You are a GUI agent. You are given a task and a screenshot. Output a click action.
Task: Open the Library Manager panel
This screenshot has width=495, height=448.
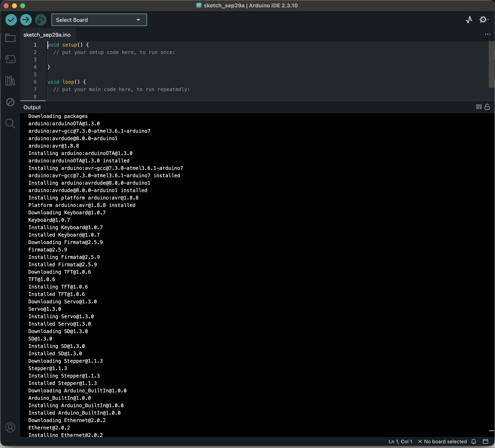coord(10,81)
